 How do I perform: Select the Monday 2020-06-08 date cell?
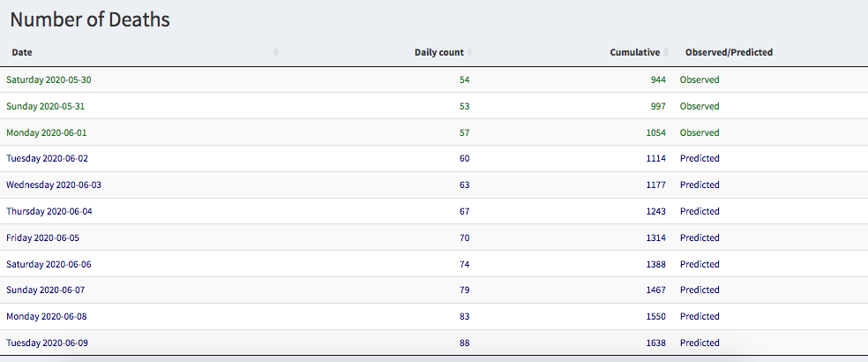[x=46, y=316]
